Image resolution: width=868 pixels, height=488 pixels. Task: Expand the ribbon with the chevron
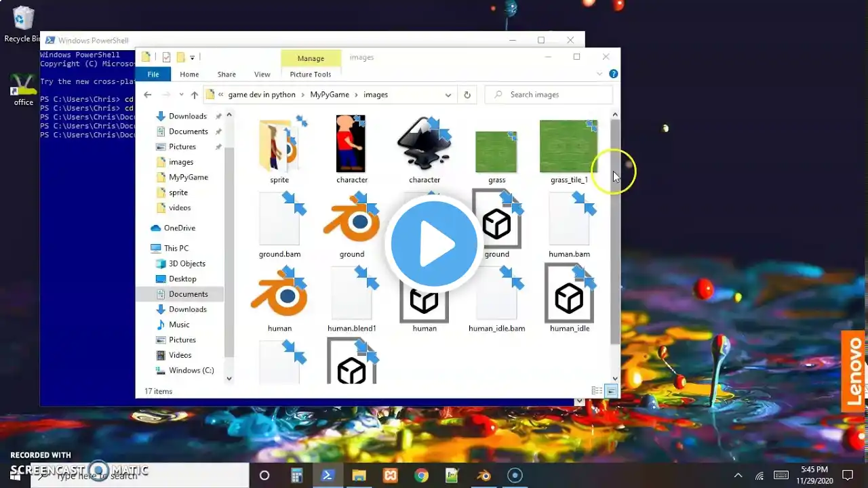[599, 74]
